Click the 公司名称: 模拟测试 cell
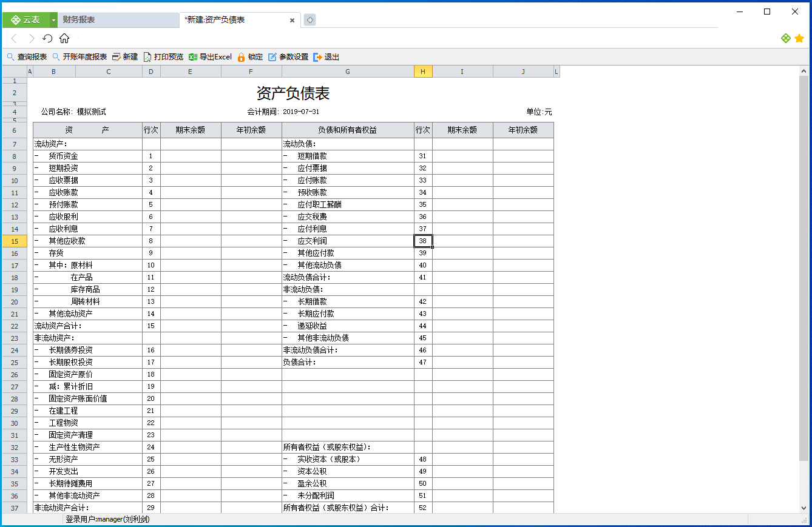This screenshot has width=812, height=527. (x=73, y=112)
